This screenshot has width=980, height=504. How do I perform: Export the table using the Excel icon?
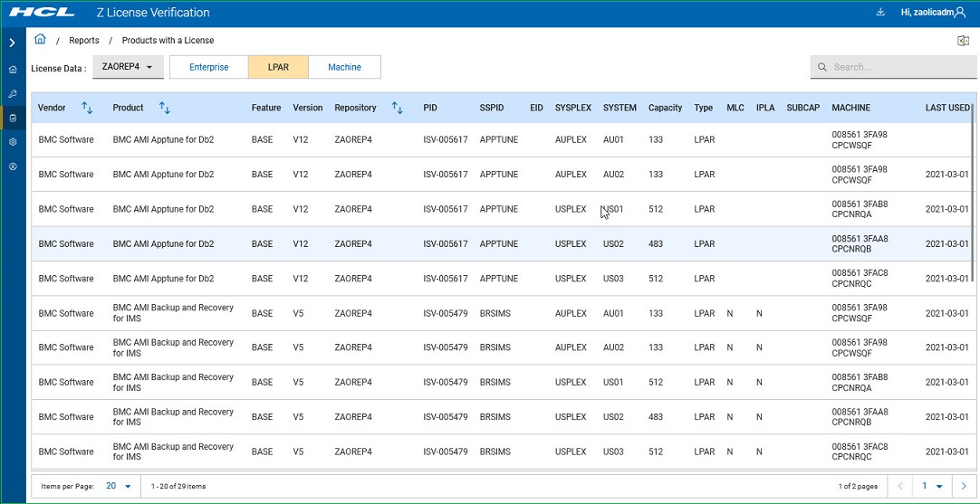click(963, 41)
